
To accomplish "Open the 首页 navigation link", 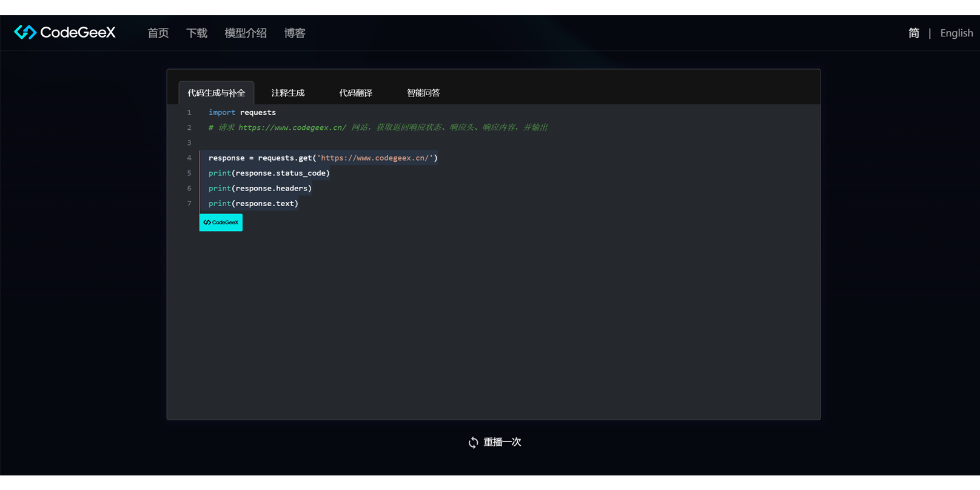I will (x=158, y=33).
